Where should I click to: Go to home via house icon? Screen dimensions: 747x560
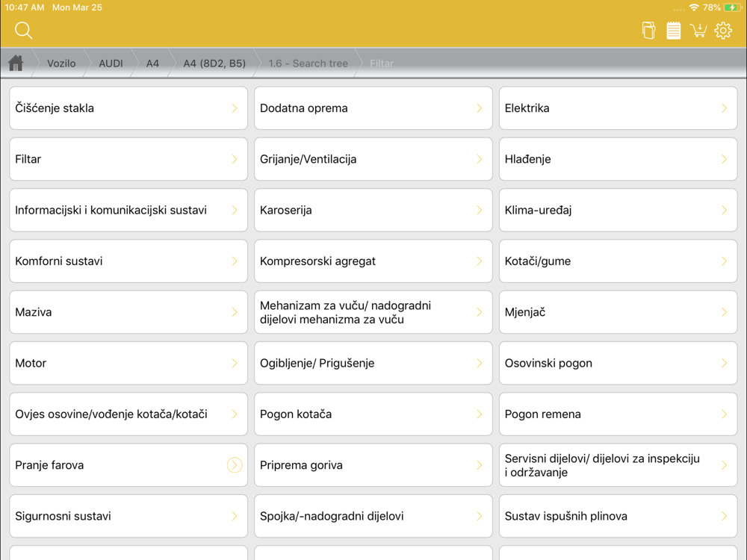point(16,63)
